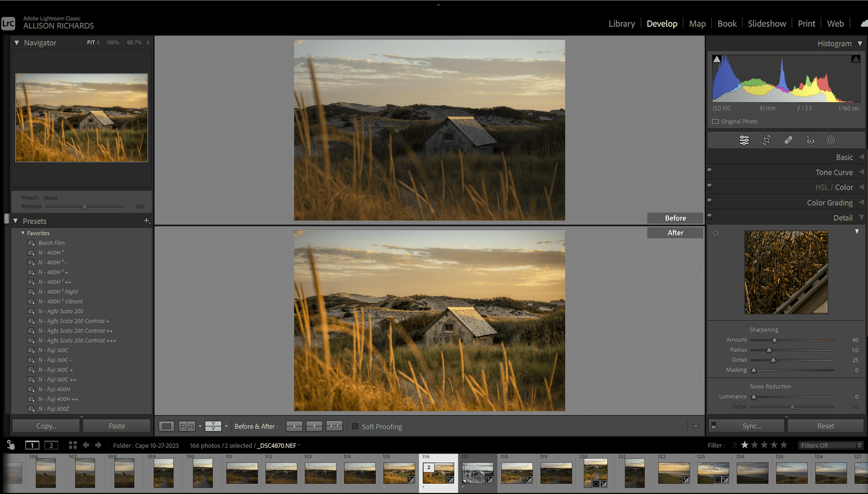Collapse the Favorites preset folder

tap(23, 233)
